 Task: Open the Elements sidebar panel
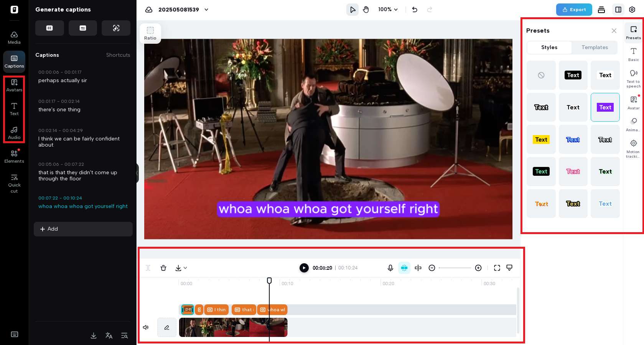[14, 157]
